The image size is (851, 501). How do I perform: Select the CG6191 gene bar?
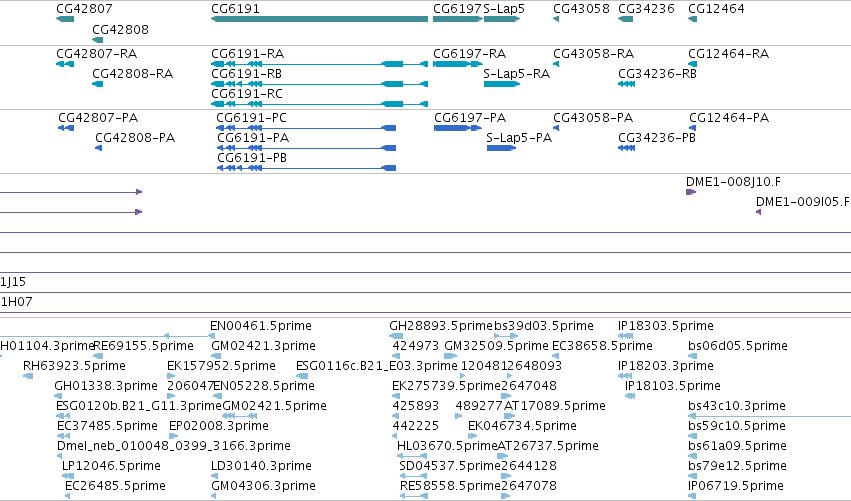pos(319,19)
